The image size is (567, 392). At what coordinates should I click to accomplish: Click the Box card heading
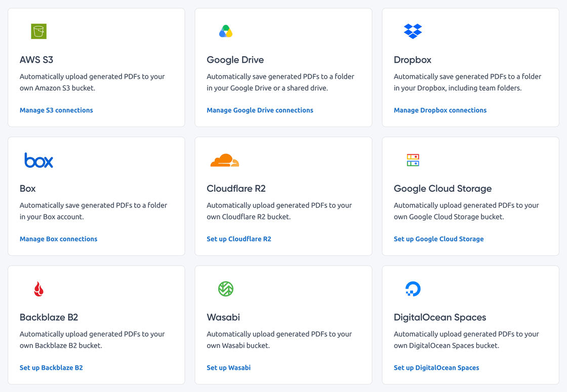pos(27,189)
